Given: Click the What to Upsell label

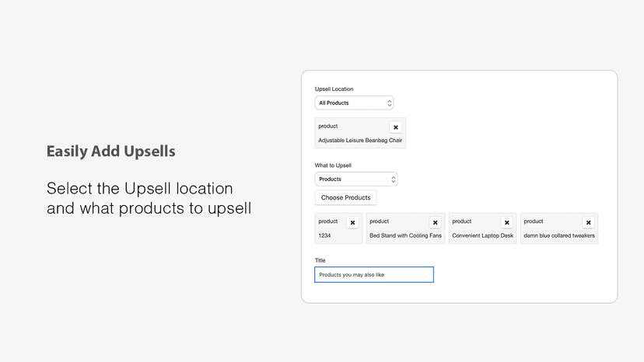Looking at the screenshot, I should pos(333,165).
